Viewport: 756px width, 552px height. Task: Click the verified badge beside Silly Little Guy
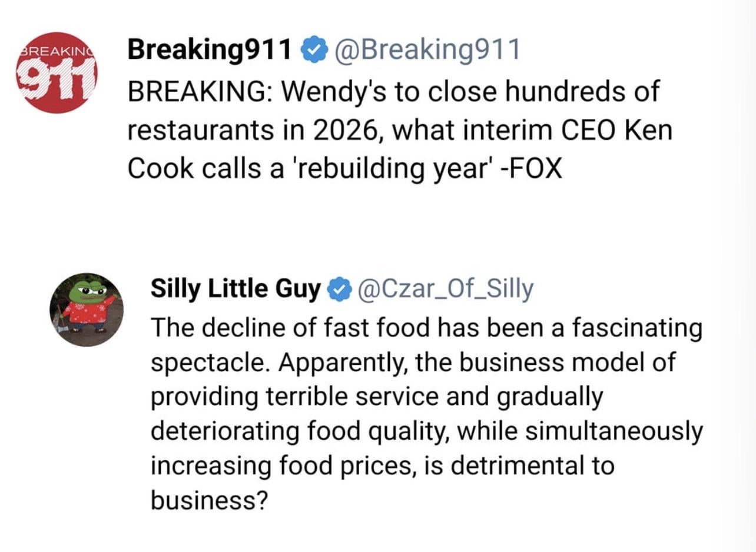(339, 290)
